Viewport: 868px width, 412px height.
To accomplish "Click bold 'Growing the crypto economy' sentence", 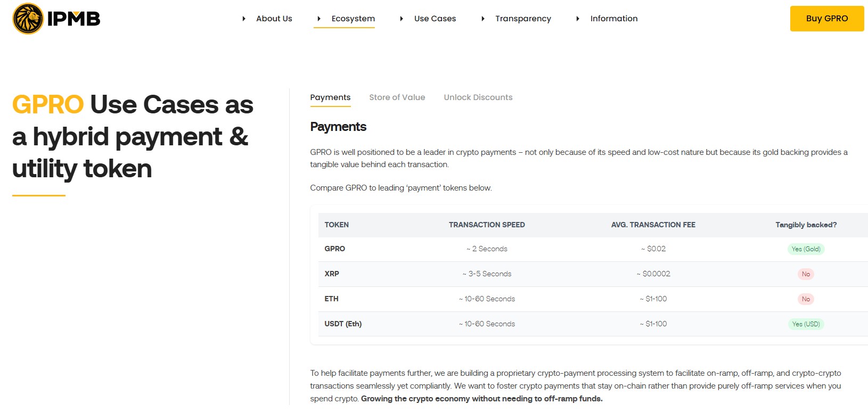I will click(x=482, y=399).
